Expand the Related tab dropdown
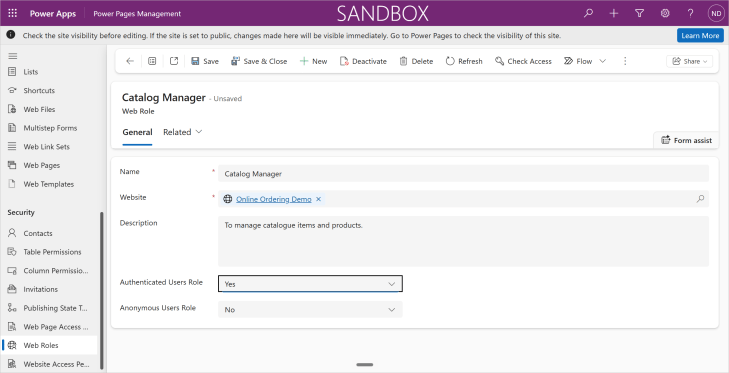Screen dimensions: 729x373 tap(182, 132)
